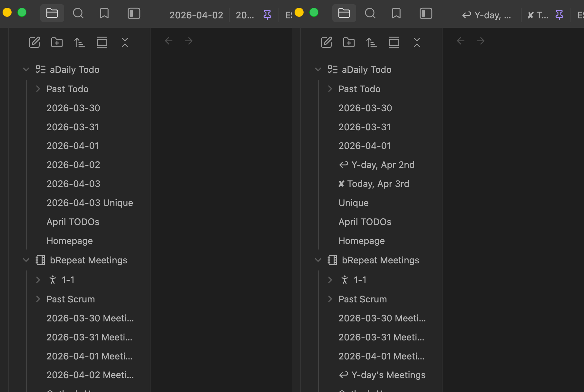Open bookmarks icon in left window
The image size is (584, 392).
click(x=104, y=13)
